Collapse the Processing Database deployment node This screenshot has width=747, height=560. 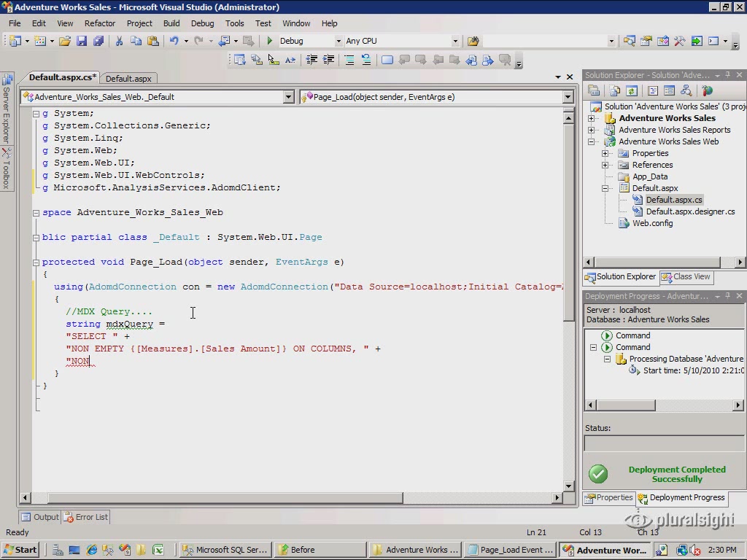pos(608,359)
